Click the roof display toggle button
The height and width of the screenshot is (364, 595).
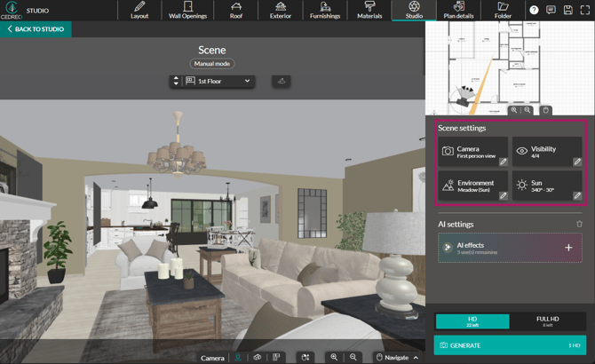coord(282,81)
